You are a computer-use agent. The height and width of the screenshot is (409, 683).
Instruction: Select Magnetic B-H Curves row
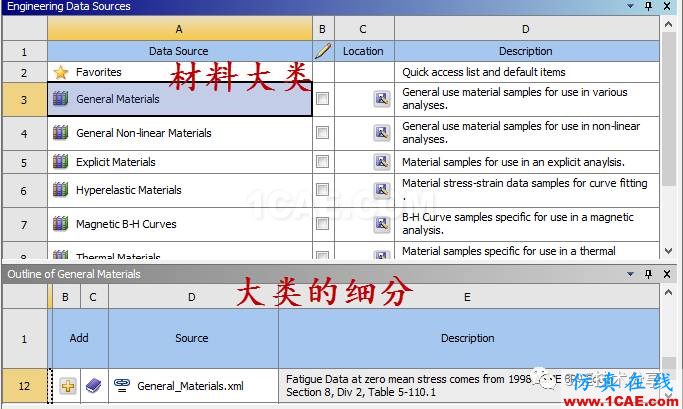tap(180, 224)
